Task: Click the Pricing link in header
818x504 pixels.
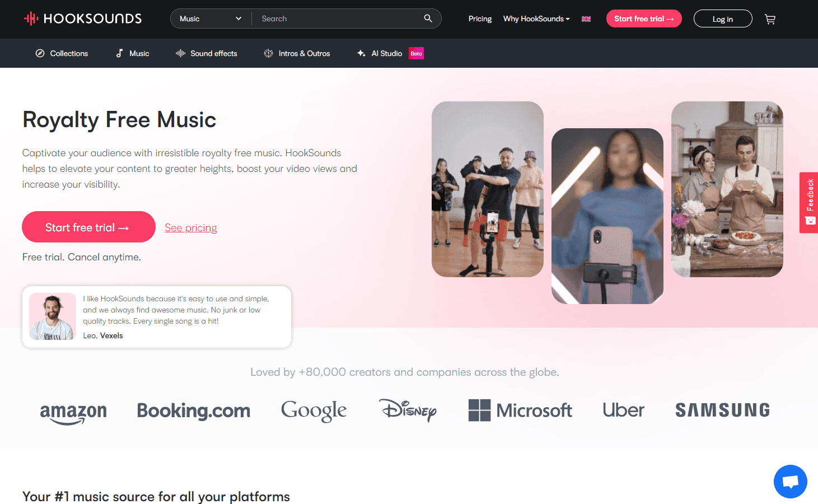Action: pos(480,18)
